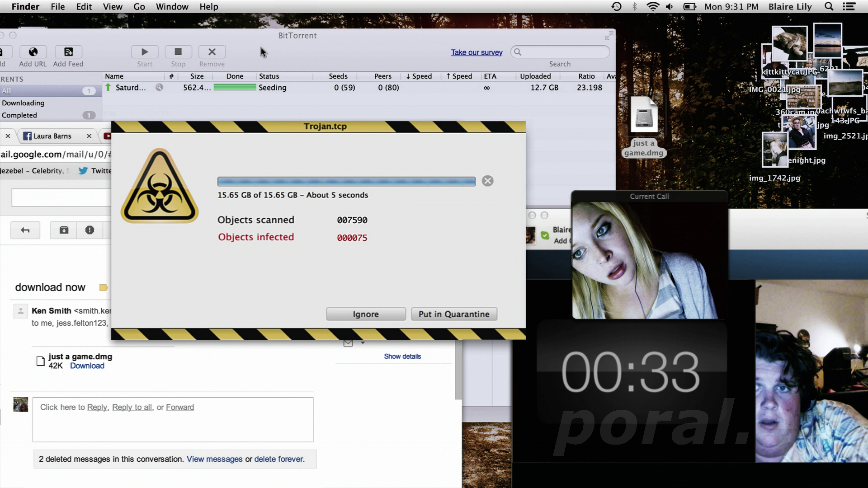Click the Bluetooth menu bar icon
This screenshot has width=868, height=488.
634,7
